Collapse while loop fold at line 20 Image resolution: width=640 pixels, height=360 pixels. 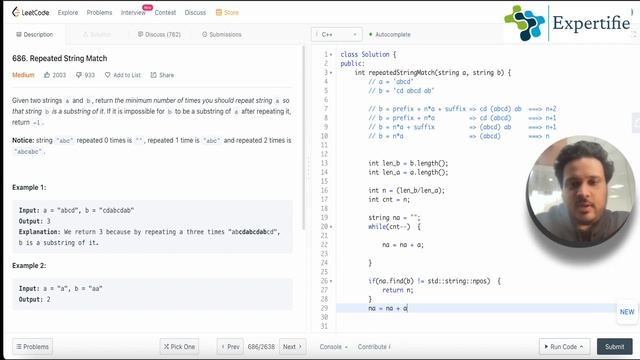(331, 227)
